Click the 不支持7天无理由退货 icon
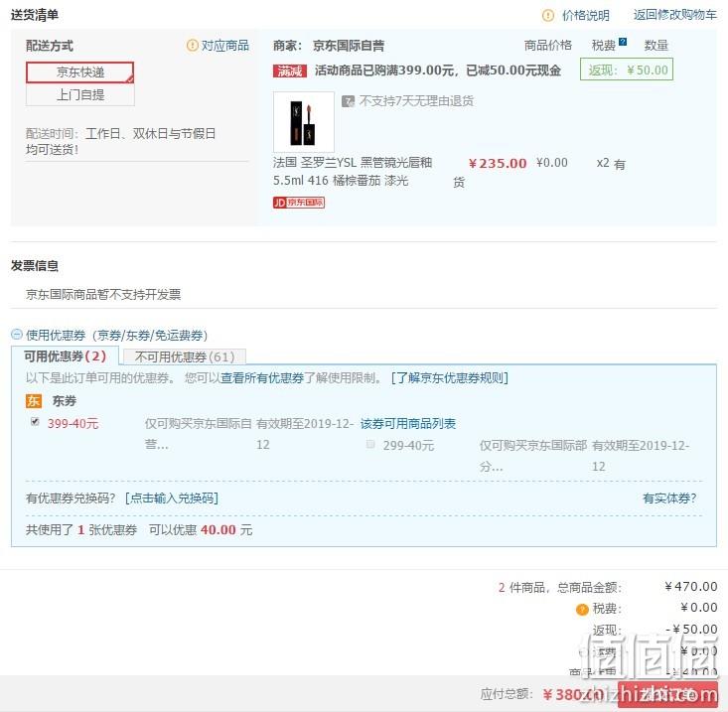728x712 pixels. (348, 101)
